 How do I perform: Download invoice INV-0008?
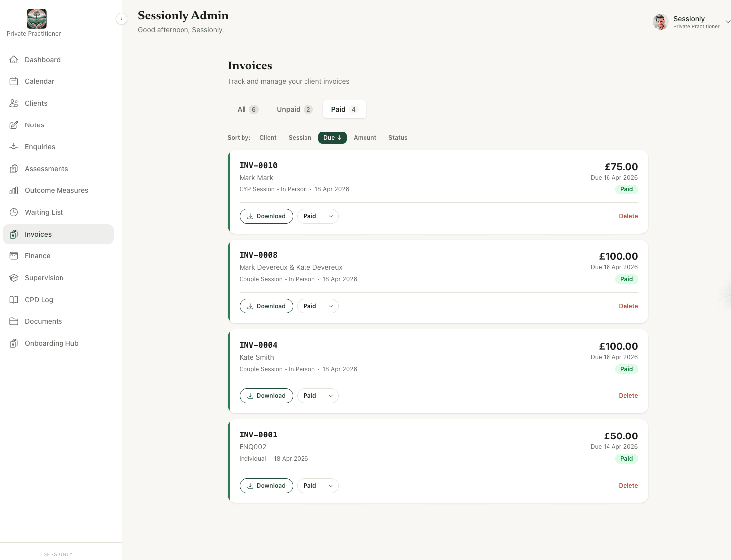pyautogui.click(x=266, y=306)
